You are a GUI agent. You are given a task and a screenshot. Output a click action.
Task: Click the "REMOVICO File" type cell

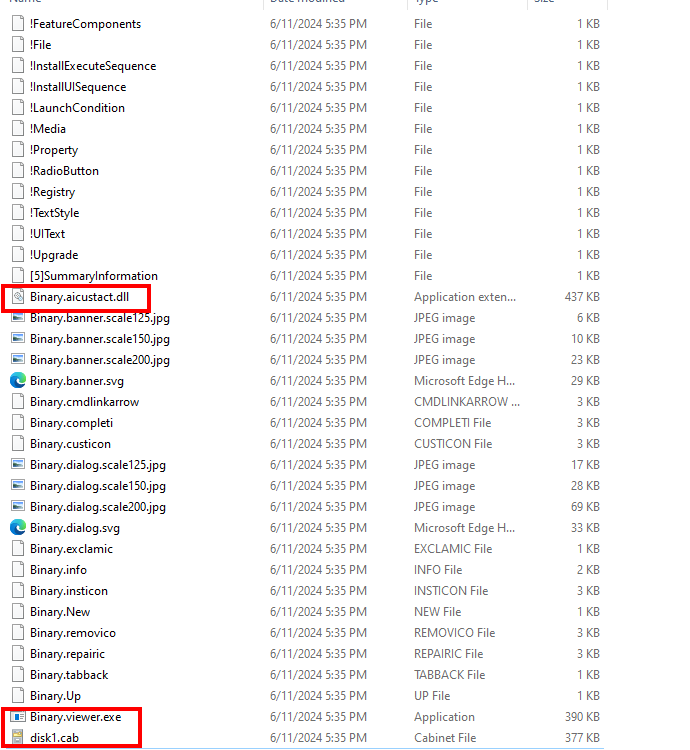(x=455, y=633)
